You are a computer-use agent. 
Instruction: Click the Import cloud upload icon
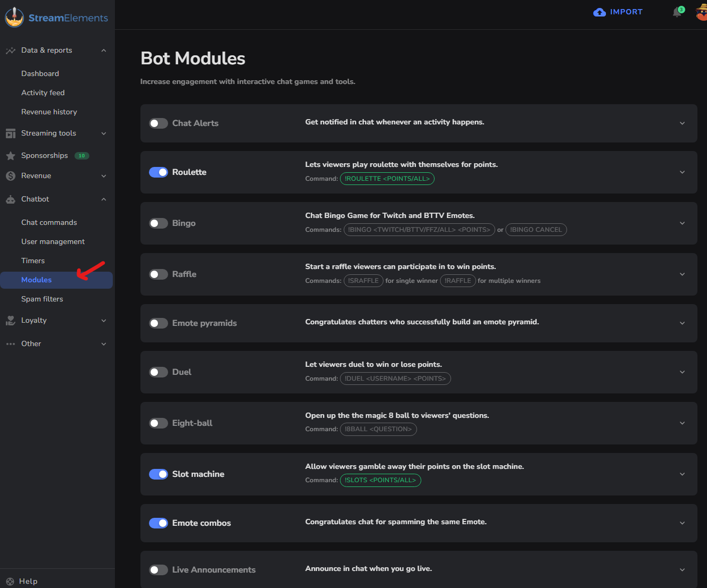point(600,12)
